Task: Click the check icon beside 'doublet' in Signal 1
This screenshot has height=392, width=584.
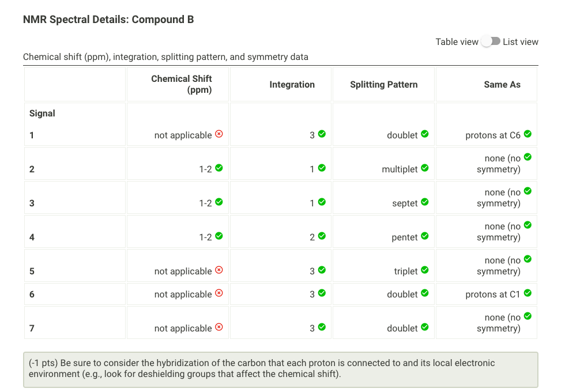Action: click(425, 134)
